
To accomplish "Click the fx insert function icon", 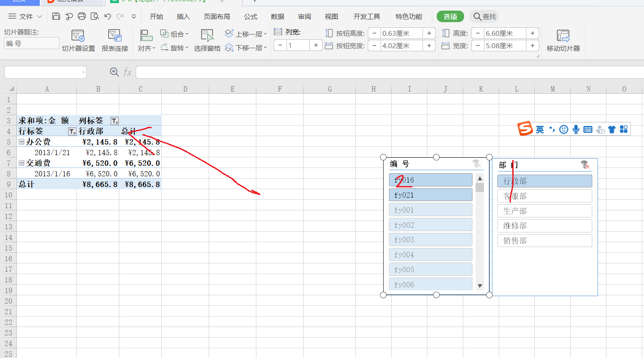I will [127, 72].
